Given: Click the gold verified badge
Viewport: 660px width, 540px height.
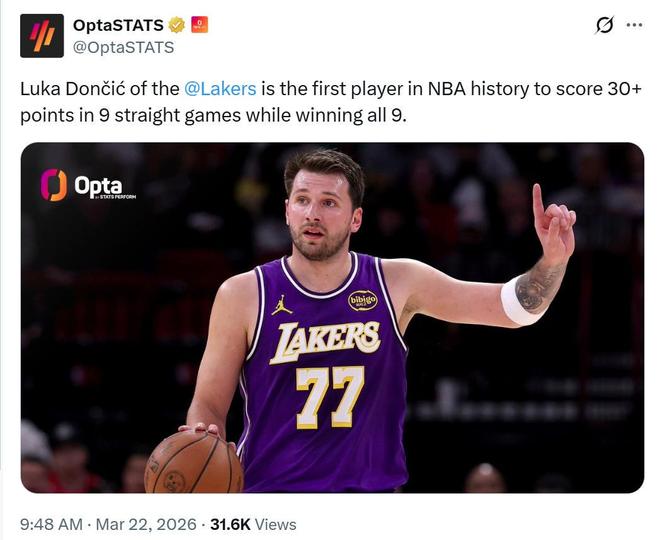Looking at the screenshot, I should 177,25.
